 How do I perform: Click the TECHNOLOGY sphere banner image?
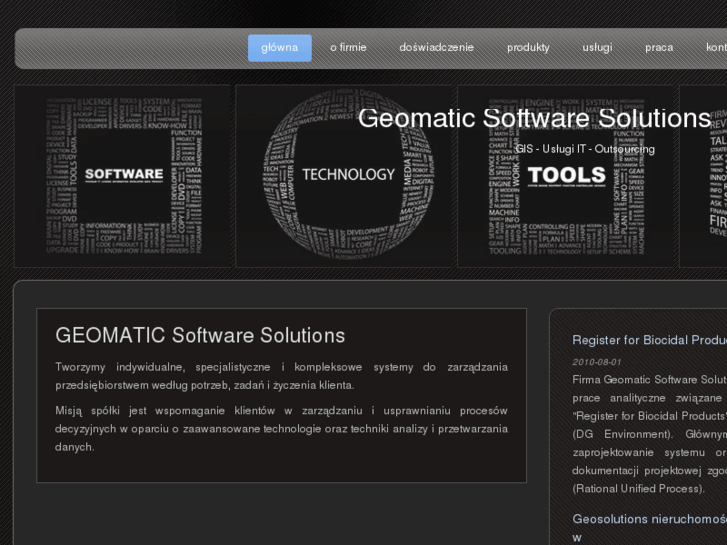(x=344, y=176)
